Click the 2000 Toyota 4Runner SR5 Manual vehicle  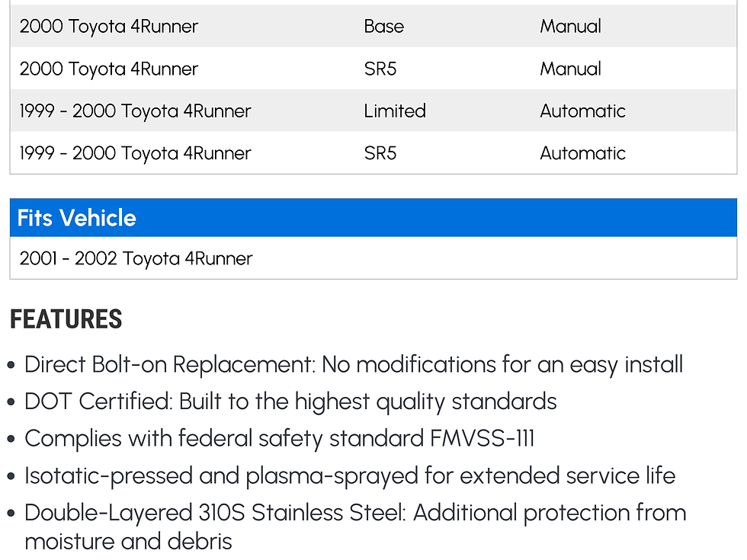109,69
